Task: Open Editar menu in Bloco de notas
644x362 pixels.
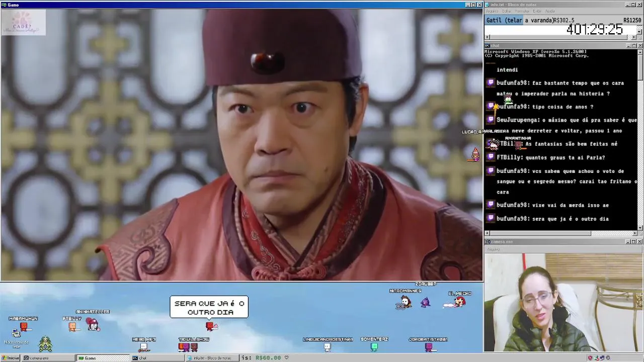Action: 506,11
